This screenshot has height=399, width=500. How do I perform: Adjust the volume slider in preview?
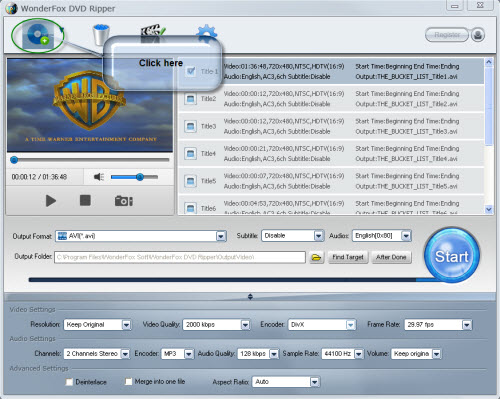(x=134, y=177)
